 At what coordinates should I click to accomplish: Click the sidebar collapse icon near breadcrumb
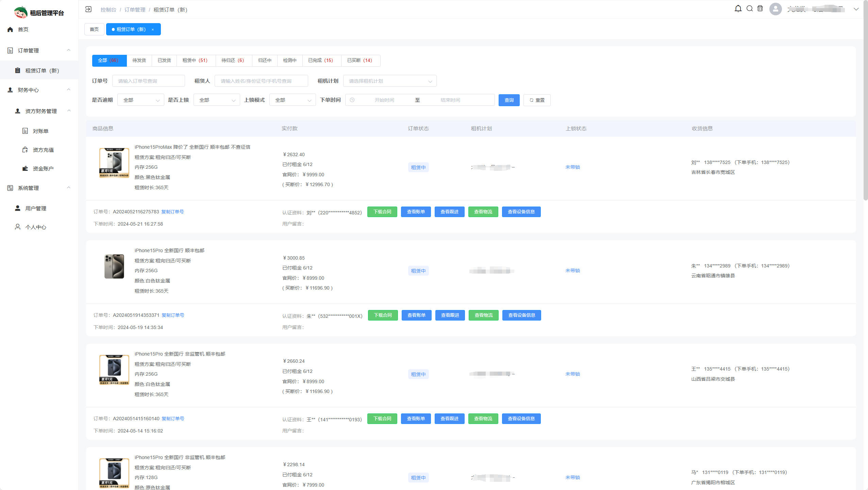pos(88,9)
